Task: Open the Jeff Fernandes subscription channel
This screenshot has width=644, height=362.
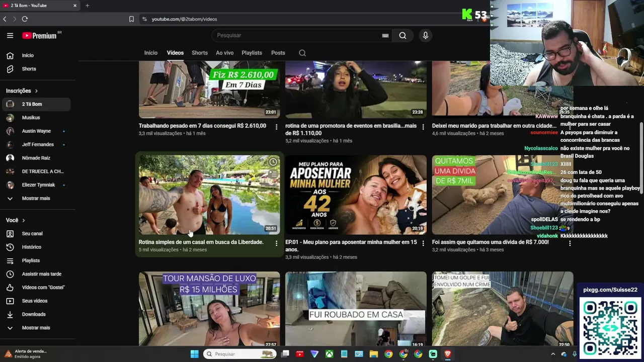Action: [35, 144]
